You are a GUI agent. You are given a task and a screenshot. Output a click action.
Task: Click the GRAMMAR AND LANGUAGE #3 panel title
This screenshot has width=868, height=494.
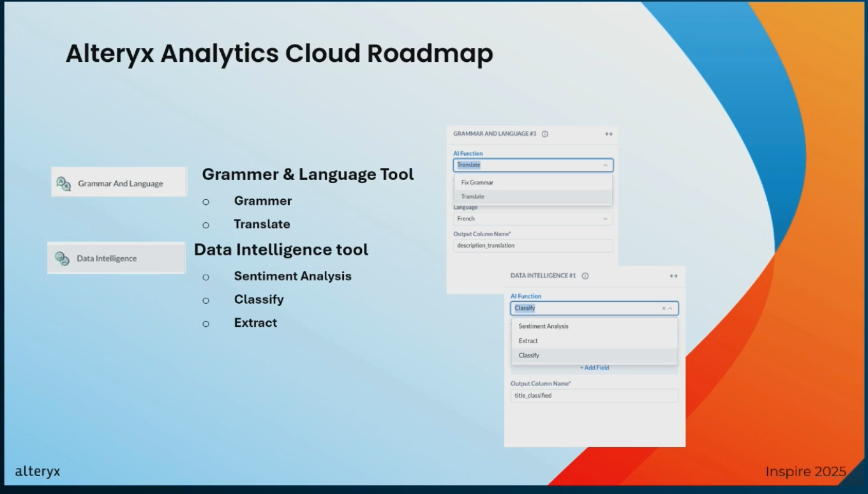coord(495,134)
